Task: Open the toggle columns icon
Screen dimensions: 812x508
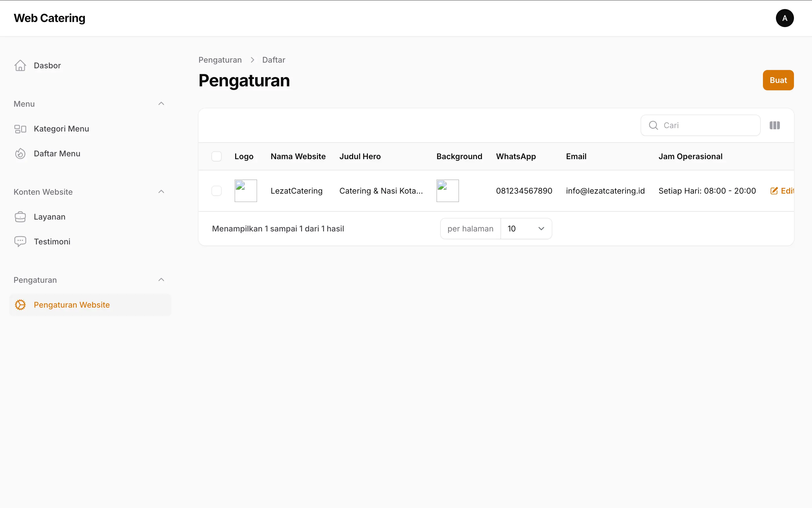Action: coord(775,125)
